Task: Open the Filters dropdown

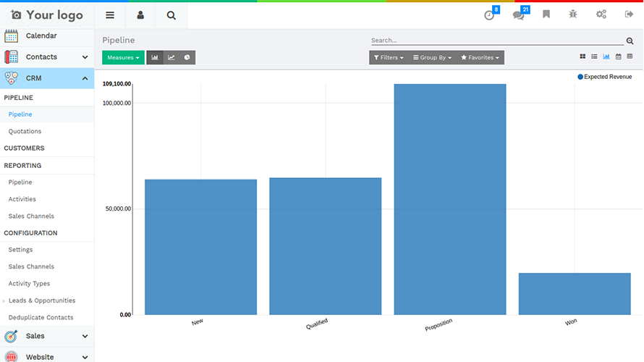Action: pyautogui.click(x=389, y=57)
